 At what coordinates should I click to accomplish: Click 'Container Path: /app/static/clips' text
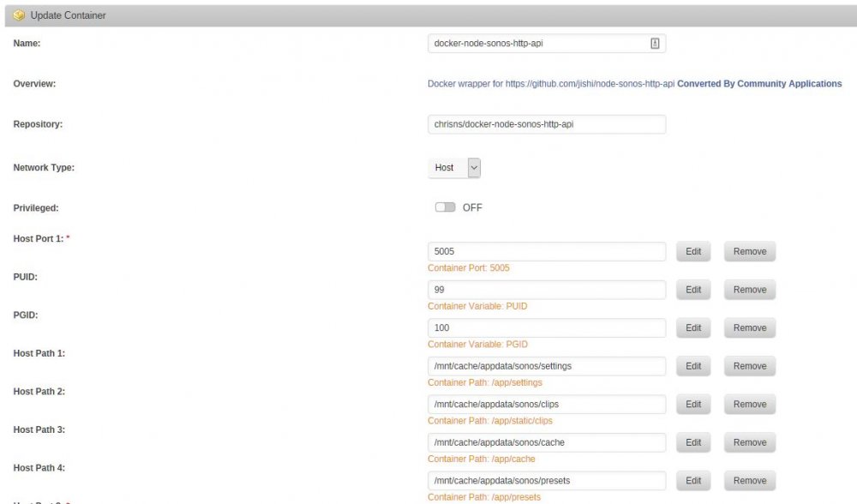490,421
